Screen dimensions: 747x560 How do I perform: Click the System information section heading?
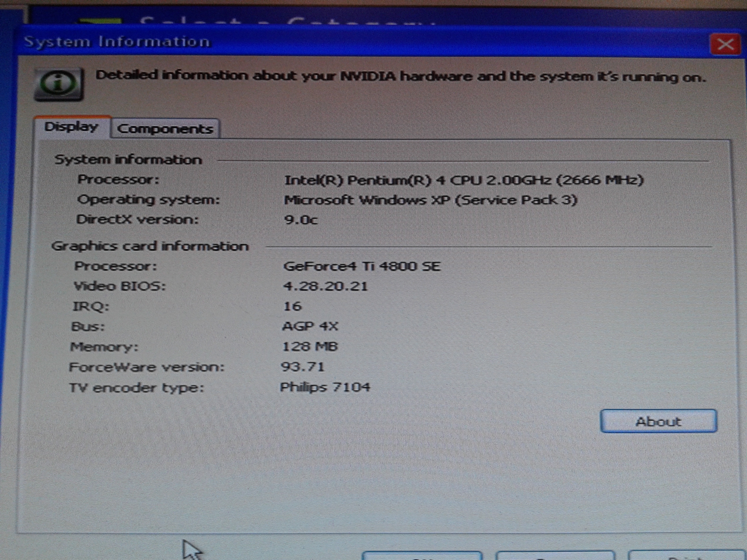128,160
